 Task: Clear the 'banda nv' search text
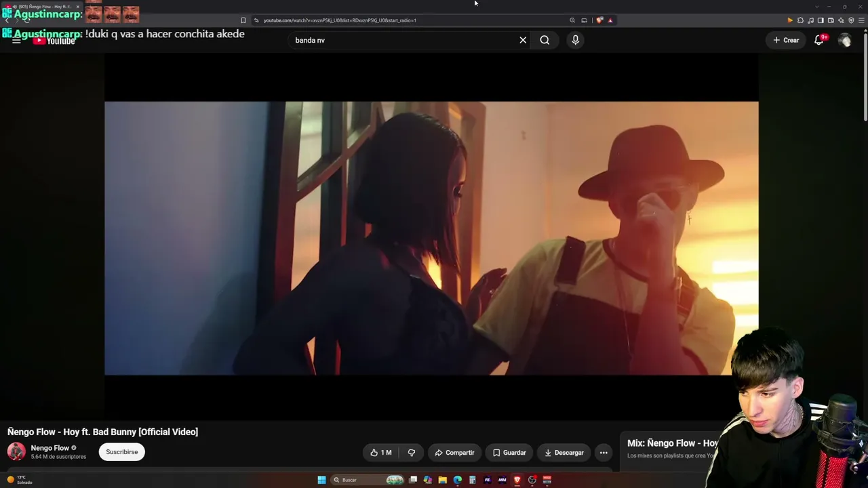[523, 40]
